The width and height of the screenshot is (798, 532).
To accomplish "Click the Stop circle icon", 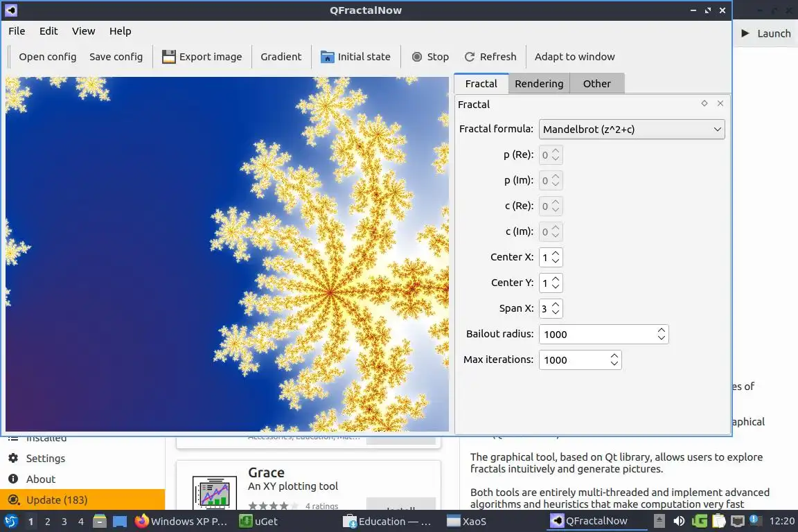I will coord(417,57).
